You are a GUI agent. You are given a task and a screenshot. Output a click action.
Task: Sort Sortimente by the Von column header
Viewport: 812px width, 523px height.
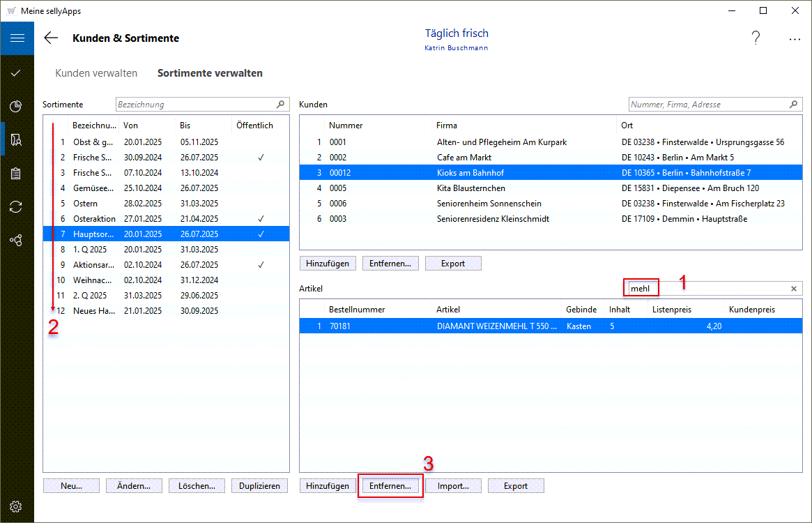131,126
